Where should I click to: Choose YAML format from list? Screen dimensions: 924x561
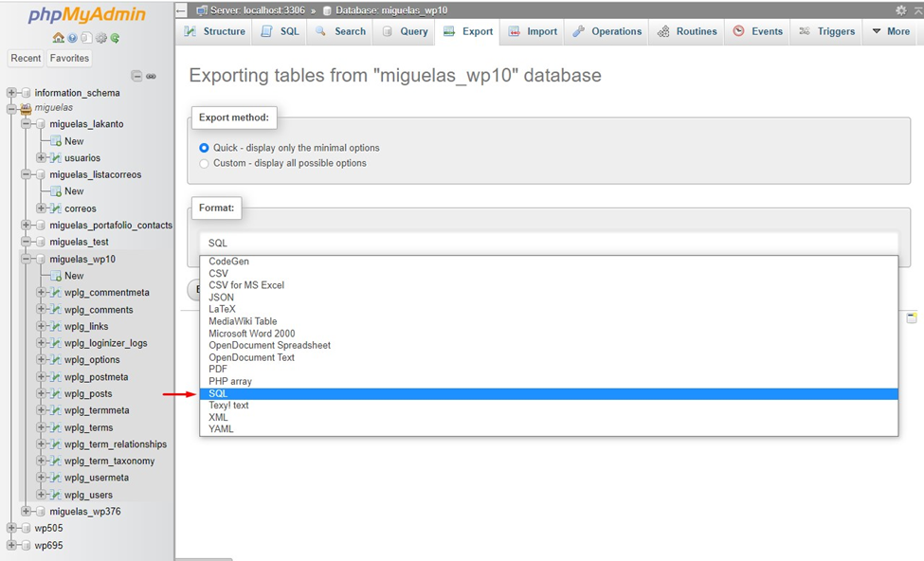(x=549, y=429)
